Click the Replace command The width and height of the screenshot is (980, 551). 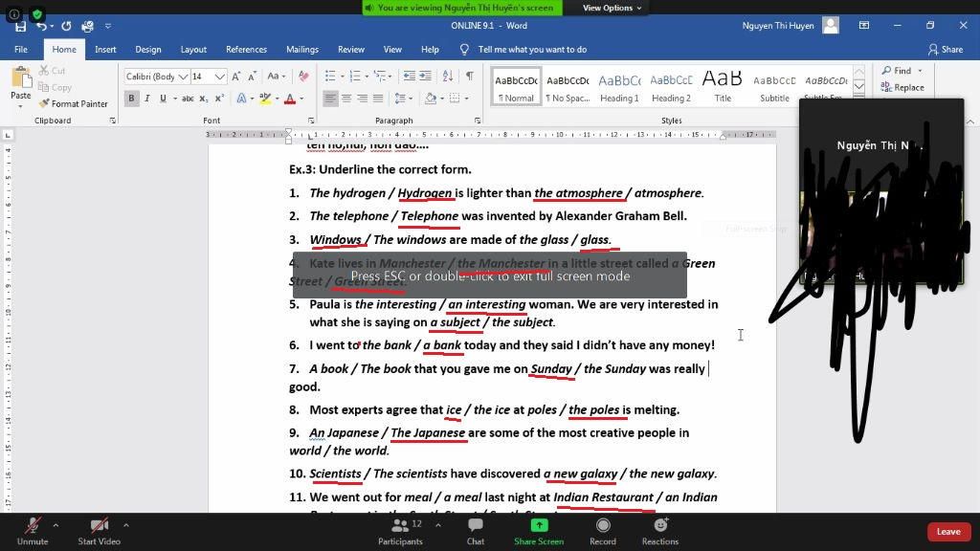click(902, 87)
